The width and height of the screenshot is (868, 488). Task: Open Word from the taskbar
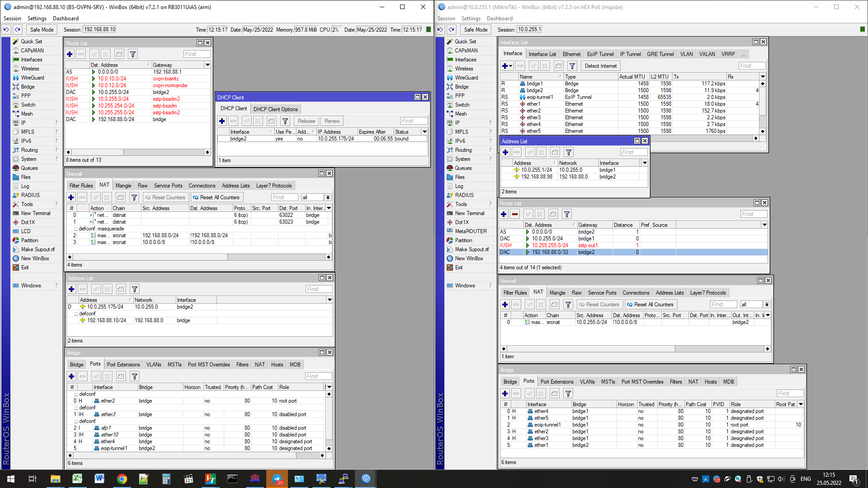pos(99,479)
